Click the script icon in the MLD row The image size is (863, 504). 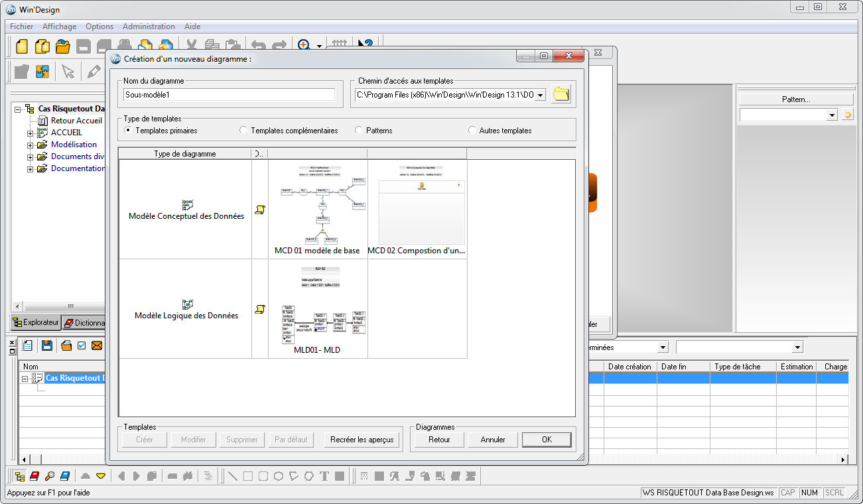tap(260, 309)
